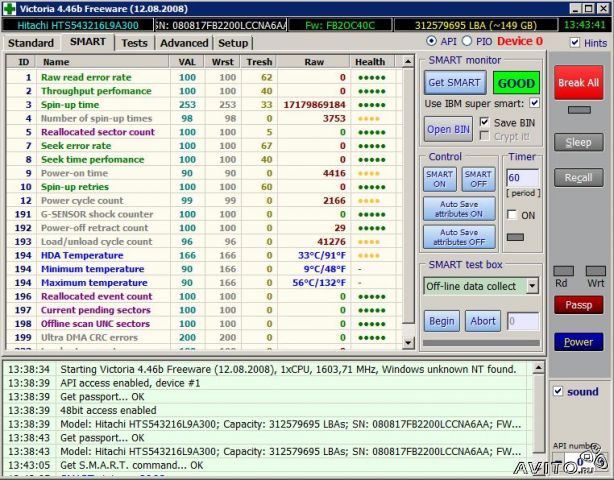The height and width of the screenshot is (480, 614).
Task: Click the Get SMART button
Action: 455,83
